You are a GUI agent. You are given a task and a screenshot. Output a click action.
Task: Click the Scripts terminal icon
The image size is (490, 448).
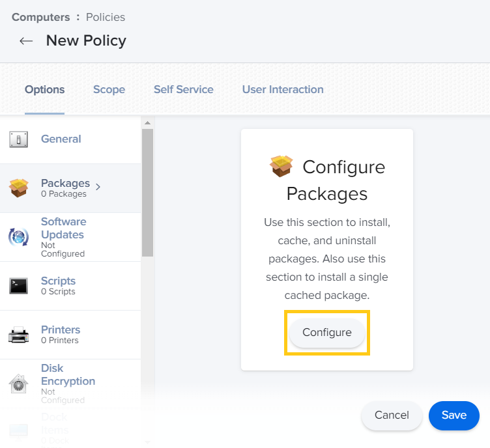(x=18, y=286)
